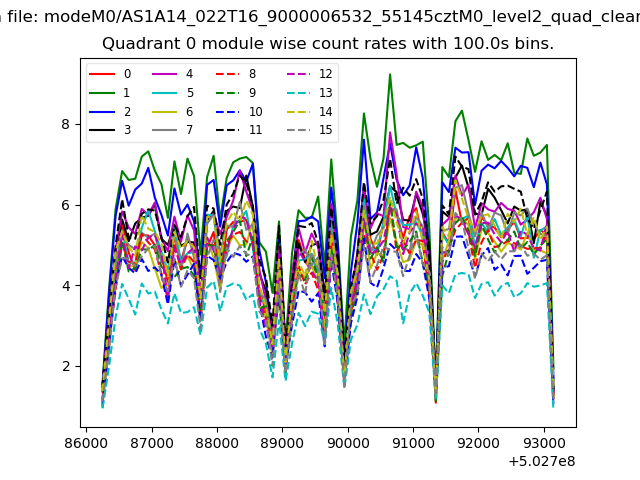Click the green solid line swatch for module 1
The image size is (640, 480).
click(x=102, y=93)
